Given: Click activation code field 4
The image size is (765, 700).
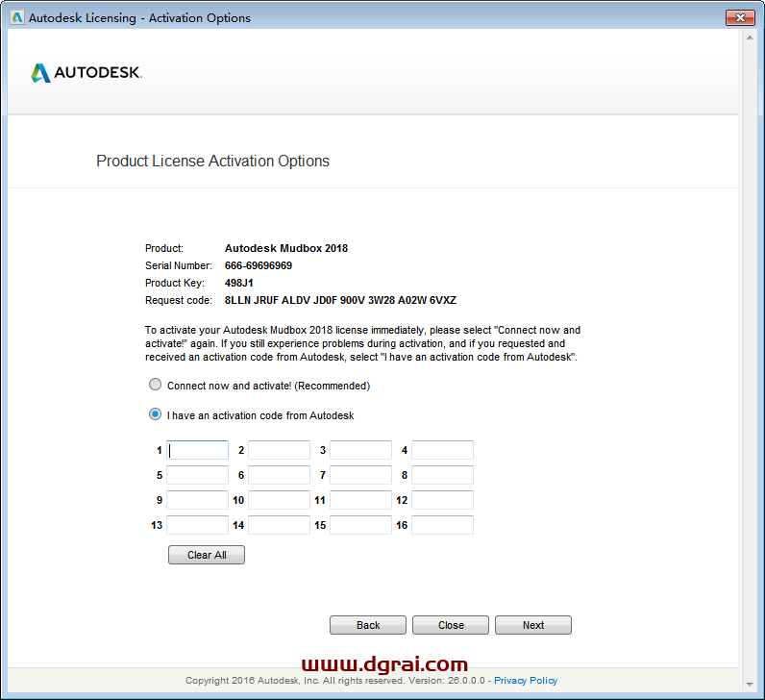Looking at the screenshot, I should click(442, 450).
